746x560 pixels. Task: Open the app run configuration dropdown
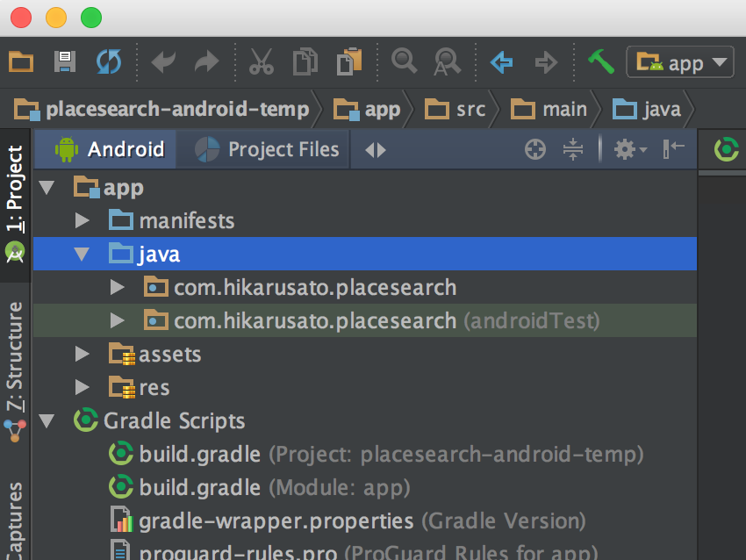(x=681, y=62)
